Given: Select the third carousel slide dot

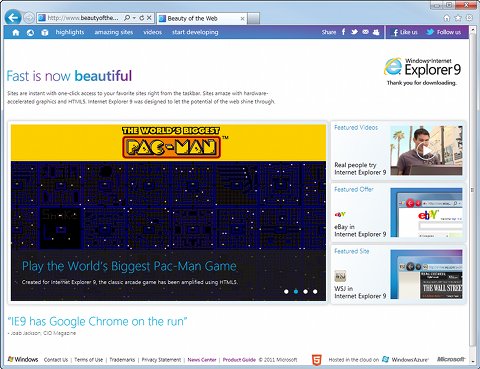Looking at the screenshot, I should [305, 292].
